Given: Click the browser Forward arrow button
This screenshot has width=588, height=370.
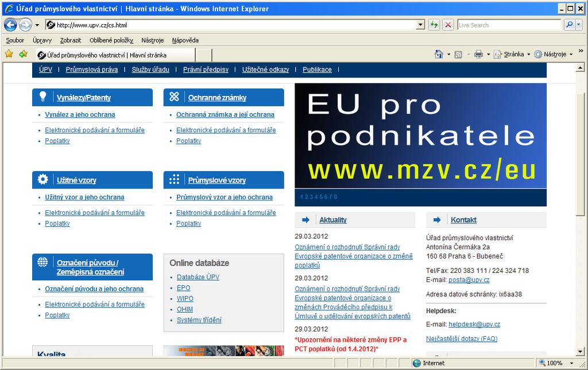Looking at the screenshot, I should [25, 25].
